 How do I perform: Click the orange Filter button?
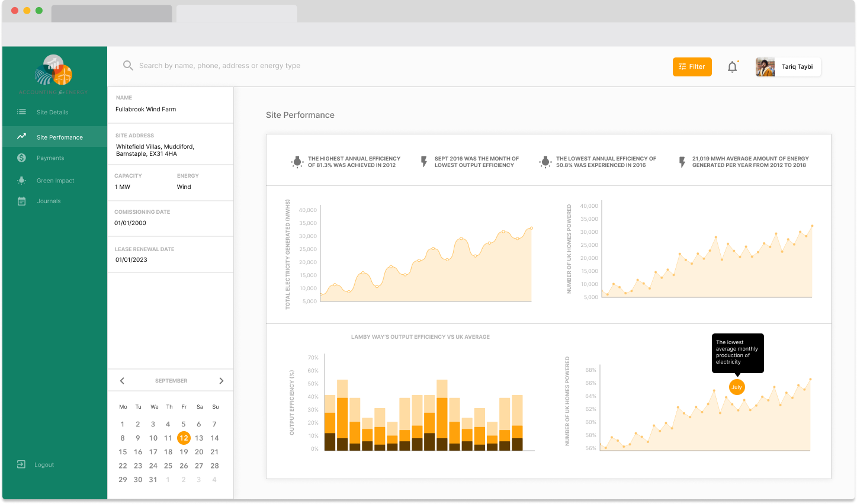[692, 67]
